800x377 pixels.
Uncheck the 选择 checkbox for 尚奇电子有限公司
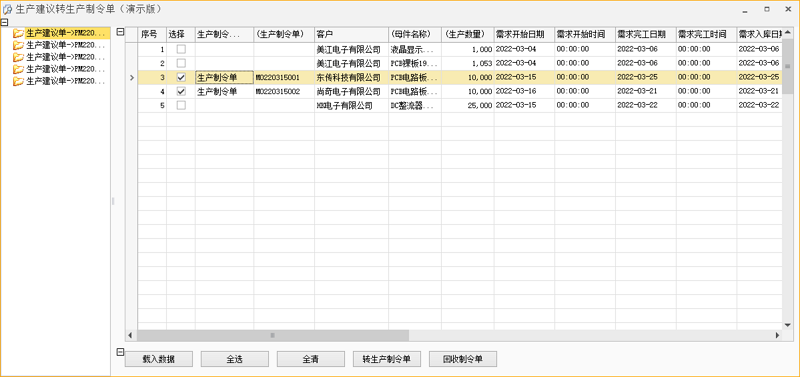181,91
